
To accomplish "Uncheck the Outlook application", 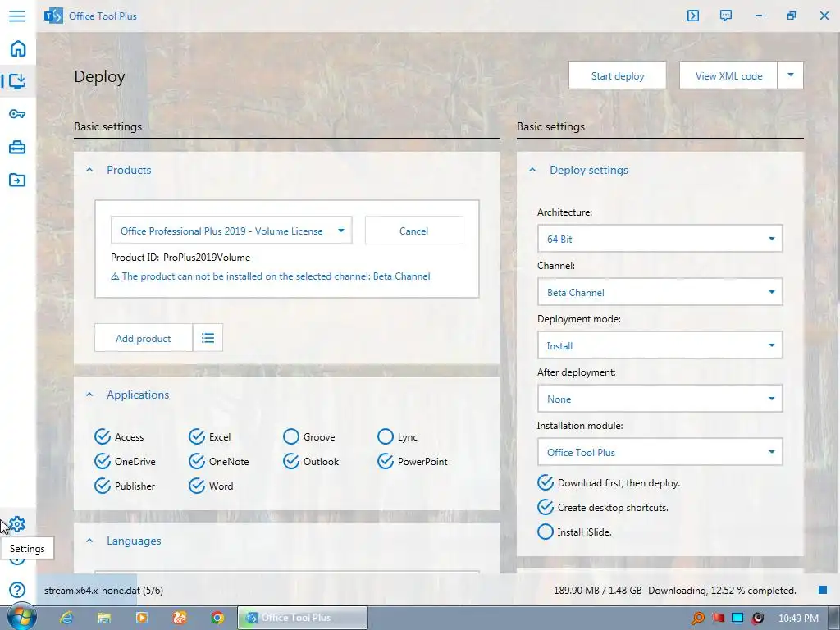I will point(291,461).
